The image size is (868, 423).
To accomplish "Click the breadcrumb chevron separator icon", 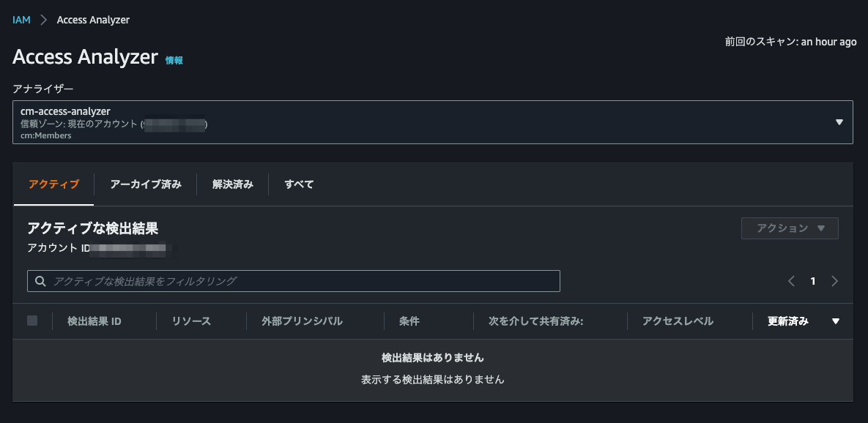I will tap(43, 20).
